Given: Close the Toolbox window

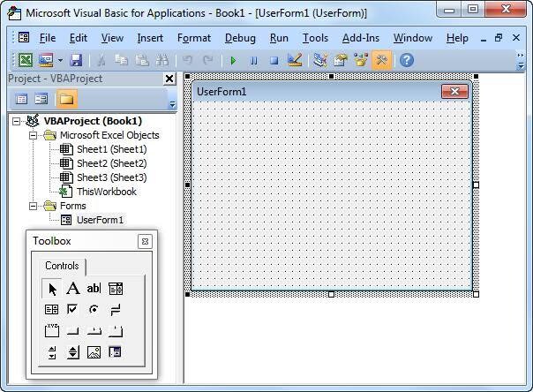Looking at the screenshot, I should point(145,241).
